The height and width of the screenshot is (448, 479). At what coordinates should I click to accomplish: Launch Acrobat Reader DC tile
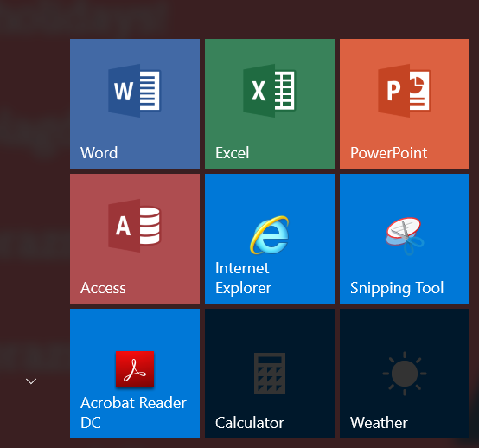[x=135, y=374]
